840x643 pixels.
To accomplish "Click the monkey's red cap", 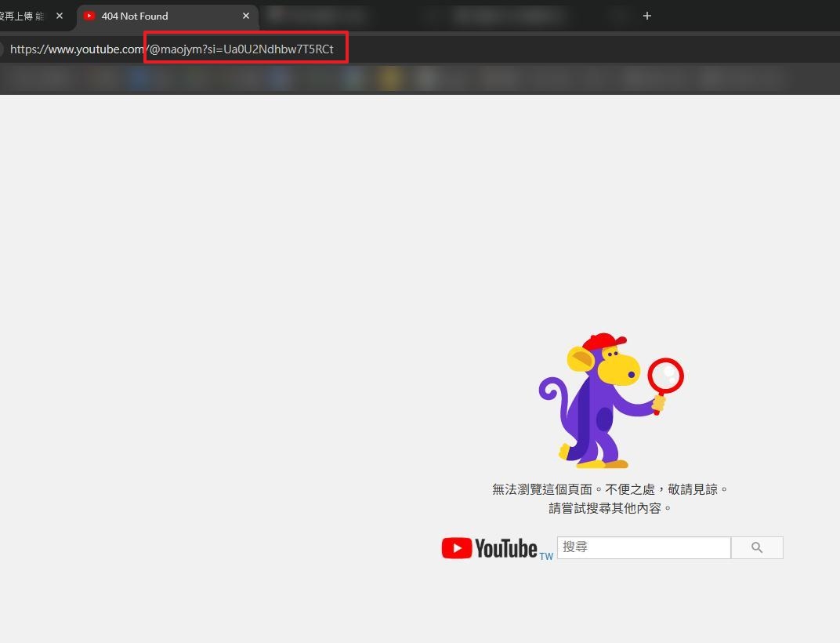I will (603, 342).
